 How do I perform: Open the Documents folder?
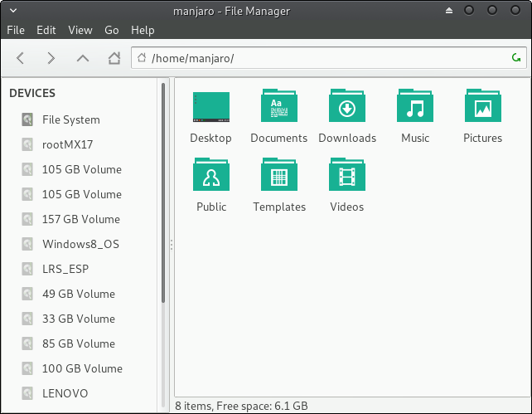[x=278, y=108]
